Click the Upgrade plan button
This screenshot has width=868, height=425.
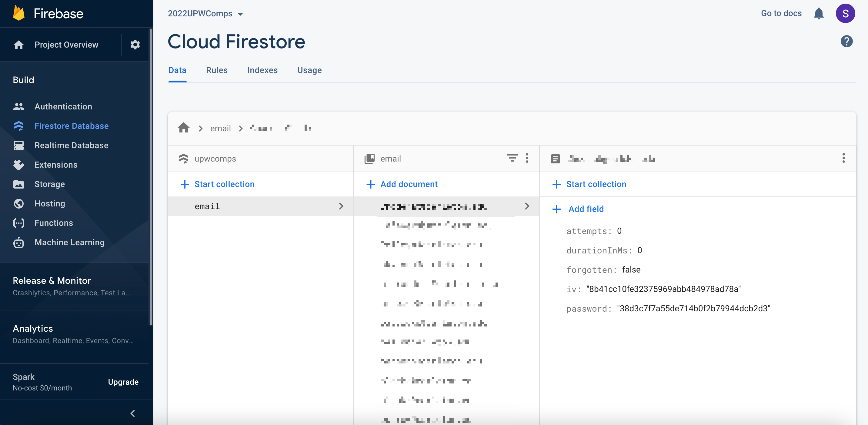click(123, 382)
